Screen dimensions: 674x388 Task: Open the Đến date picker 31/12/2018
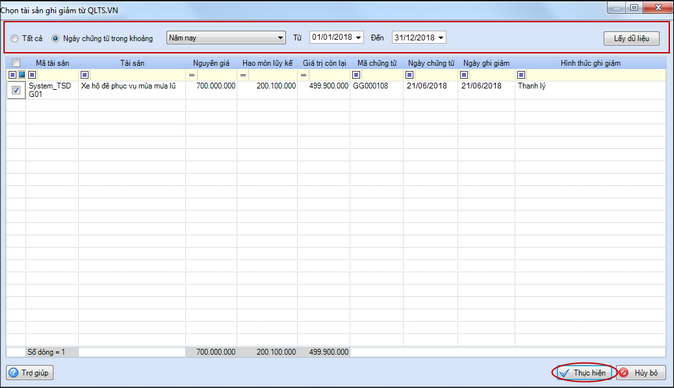(x=419, y=37)
